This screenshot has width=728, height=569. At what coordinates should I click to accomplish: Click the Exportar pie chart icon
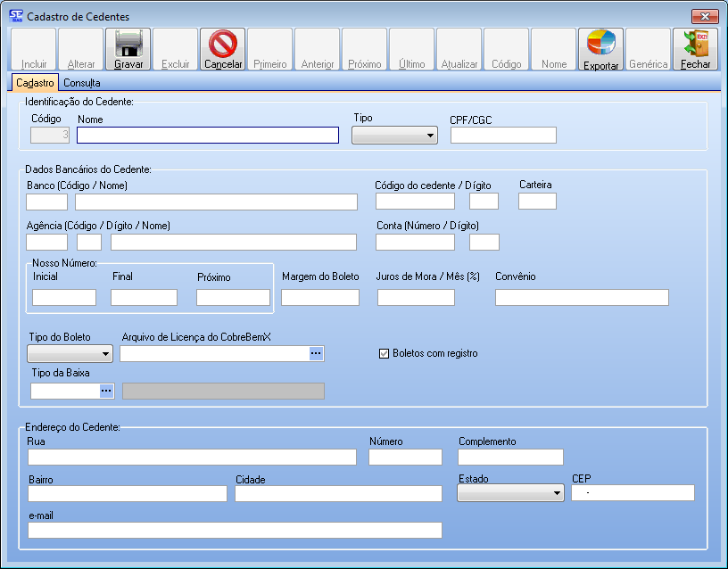point(600,44)
